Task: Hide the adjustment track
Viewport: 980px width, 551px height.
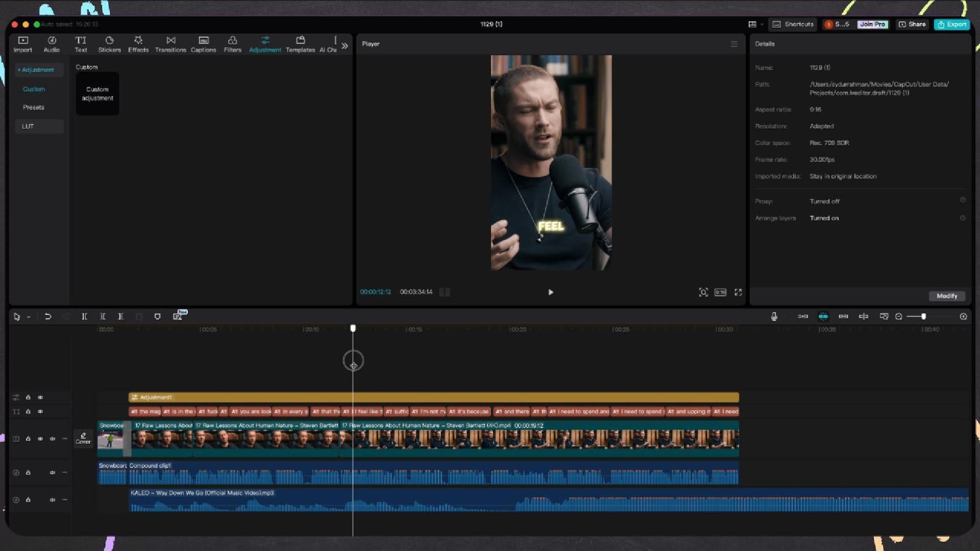Action: [x=40, y=397]
